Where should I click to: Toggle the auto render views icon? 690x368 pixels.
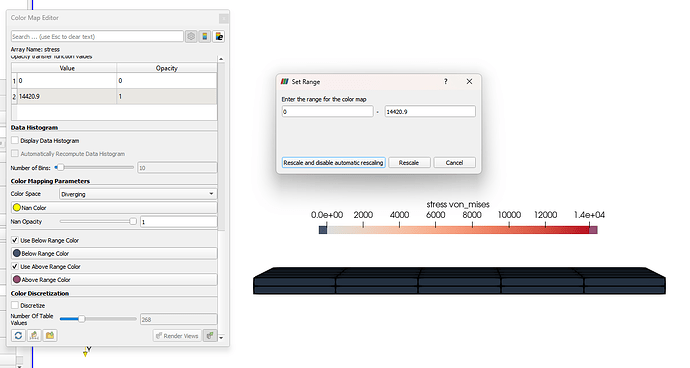210,335
